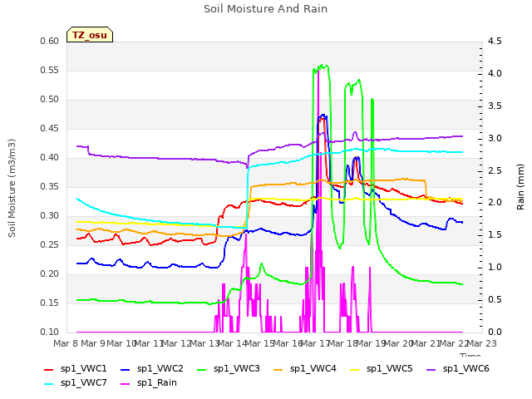The image size is (532, 399).
Task: Click the sp1_VWC4 orange legend swatch
Action: click(278, 370)
